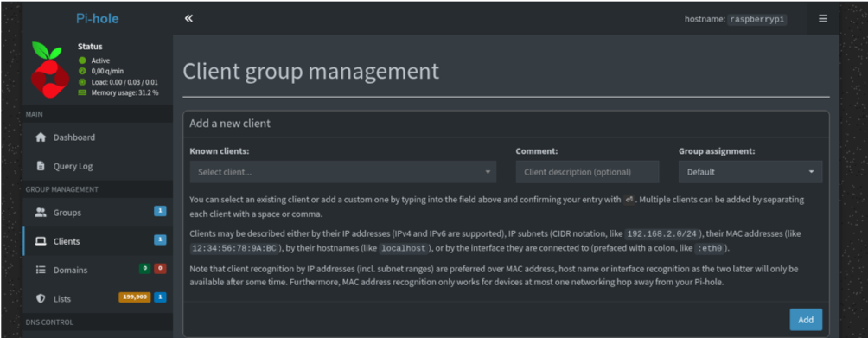868x338 pixels.
Task: Expand the Group assignment Default dropdown
Action: tap(750, 172)
